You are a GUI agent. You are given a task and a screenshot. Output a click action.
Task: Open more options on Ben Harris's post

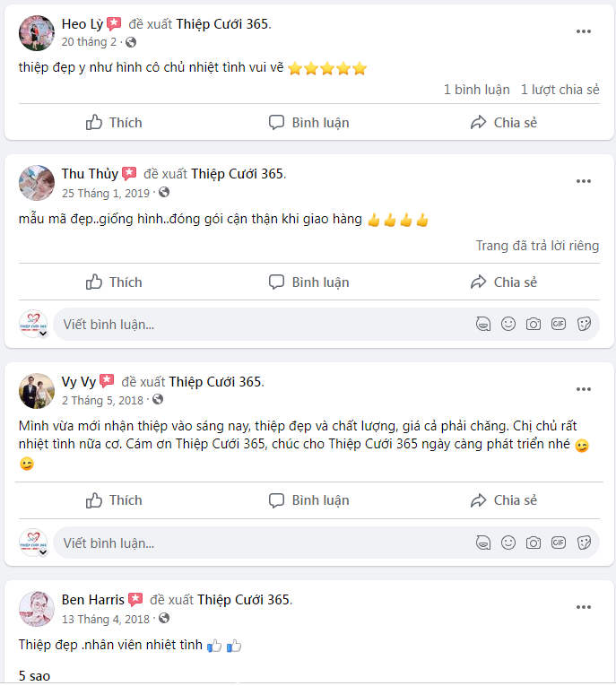(x=584, y=607)
